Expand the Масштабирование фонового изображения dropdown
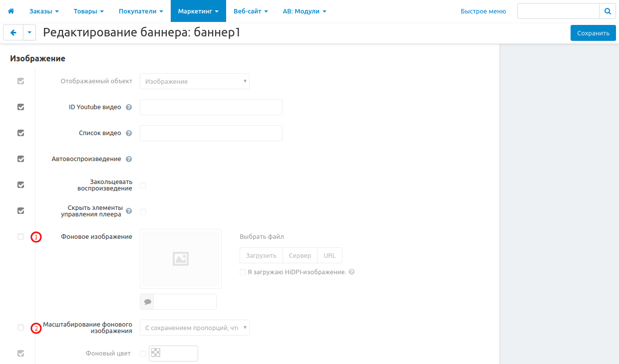 click(x=194, y=328)
